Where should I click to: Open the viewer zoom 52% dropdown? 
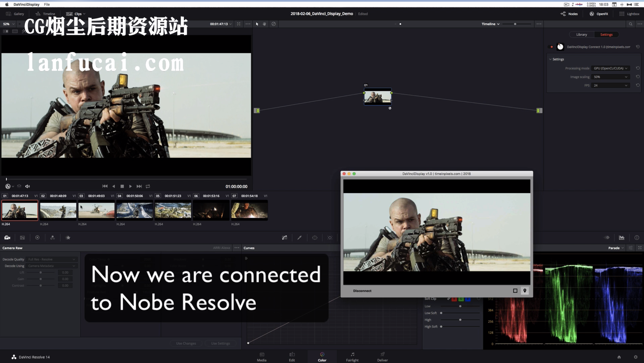(9, 24)
